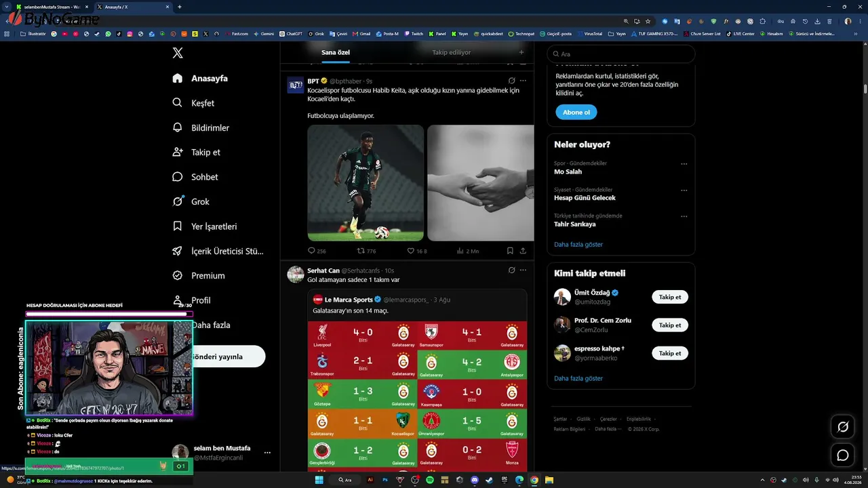Open Spotify from the taskbar
The height and width of the screenshot is (488, 868).
[430, 480]
